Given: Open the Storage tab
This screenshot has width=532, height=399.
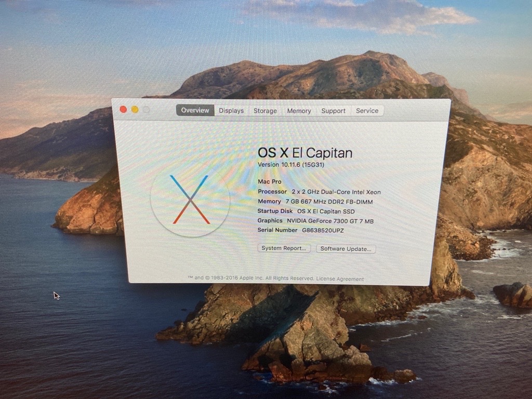Looking at the screenshot, I should tap(265, 111).
